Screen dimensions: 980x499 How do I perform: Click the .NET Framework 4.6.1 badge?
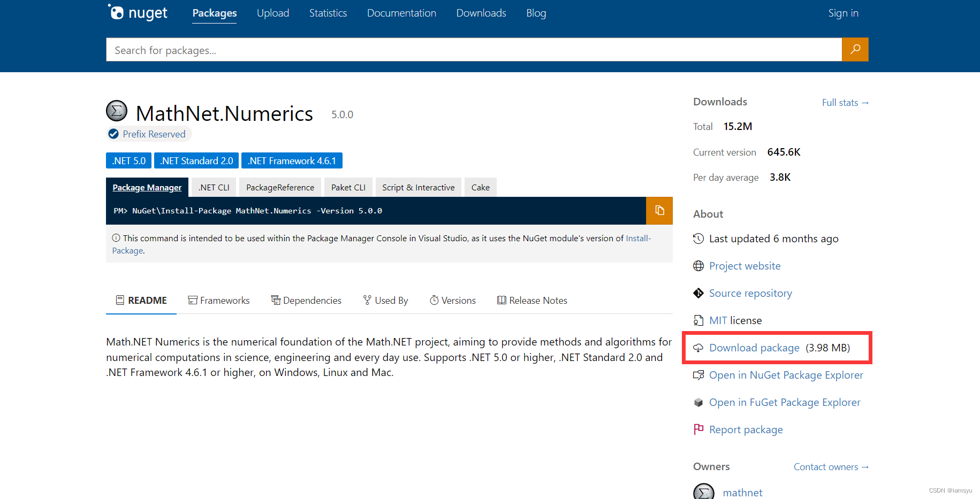[x=292, y=160]
